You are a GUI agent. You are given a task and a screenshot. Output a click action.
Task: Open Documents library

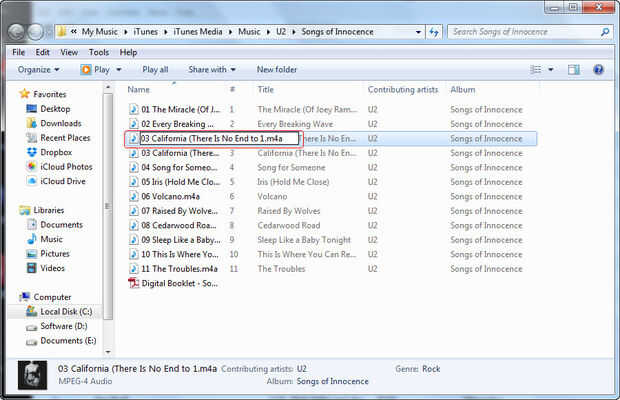pyautogui.click(x=61, y=225)
